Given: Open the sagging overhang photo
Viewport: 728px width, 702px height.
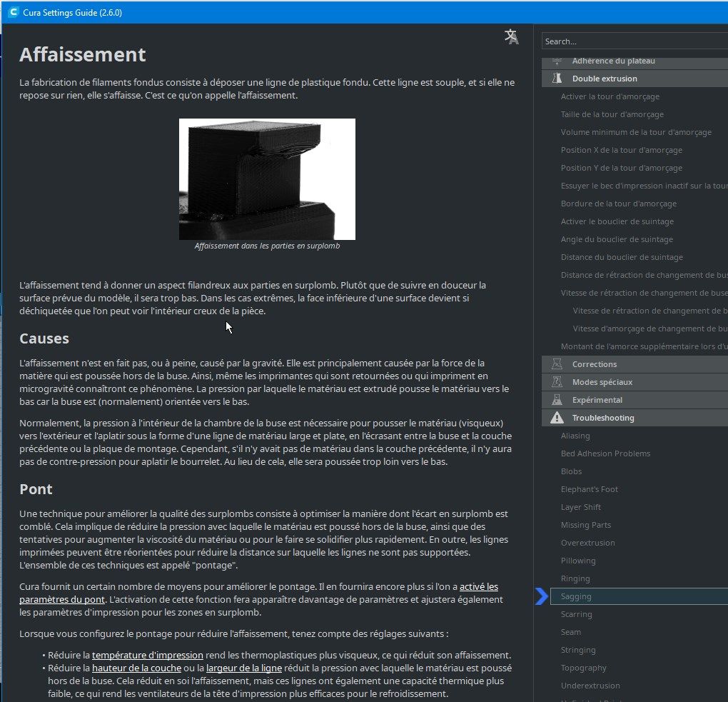Looking at the screenshot, I should coord(267,179).
